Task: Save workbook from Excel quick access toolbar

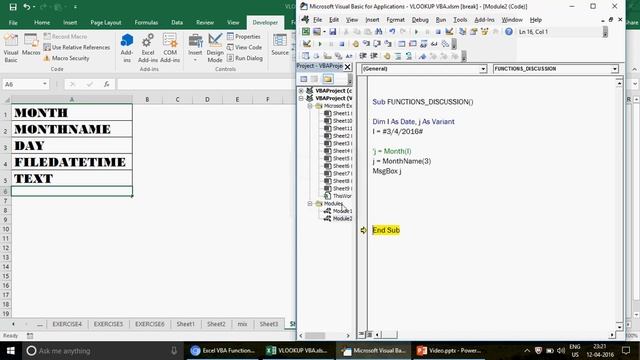Action: [x=13, y=7]
